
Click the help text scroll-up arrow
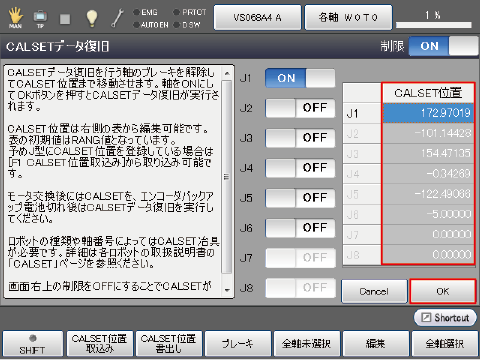(x=227, y=73)
